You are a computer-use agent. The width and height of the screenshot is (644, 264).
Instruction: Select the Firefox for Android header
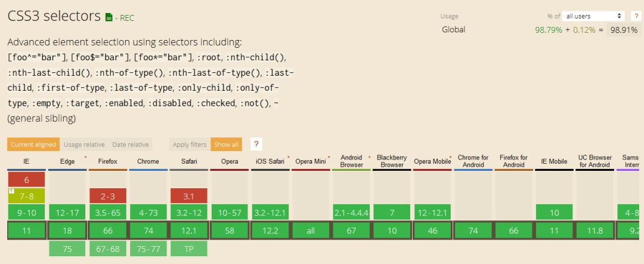(x=514, y=161)
